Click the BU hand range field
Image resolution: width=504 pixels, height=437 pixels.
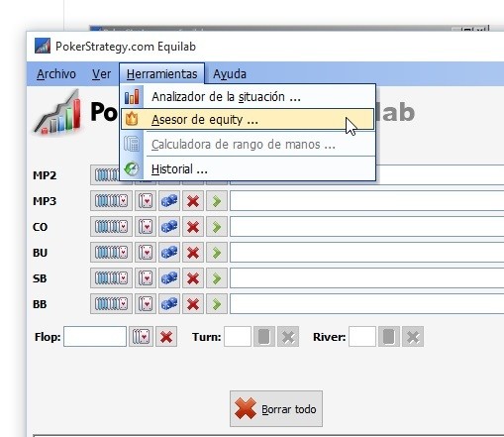(x=366, y=252)
